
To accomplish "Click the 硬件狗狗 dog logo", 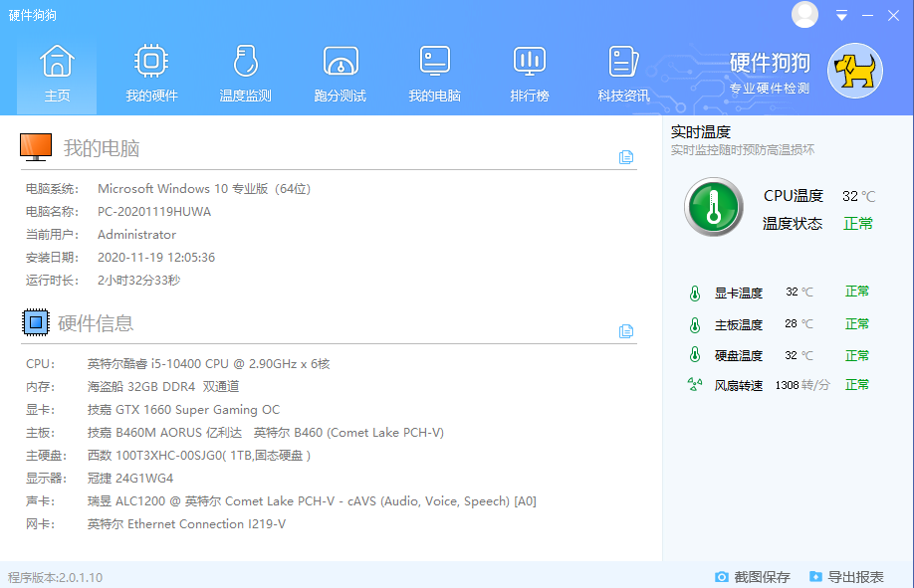I will pos(858,71).
